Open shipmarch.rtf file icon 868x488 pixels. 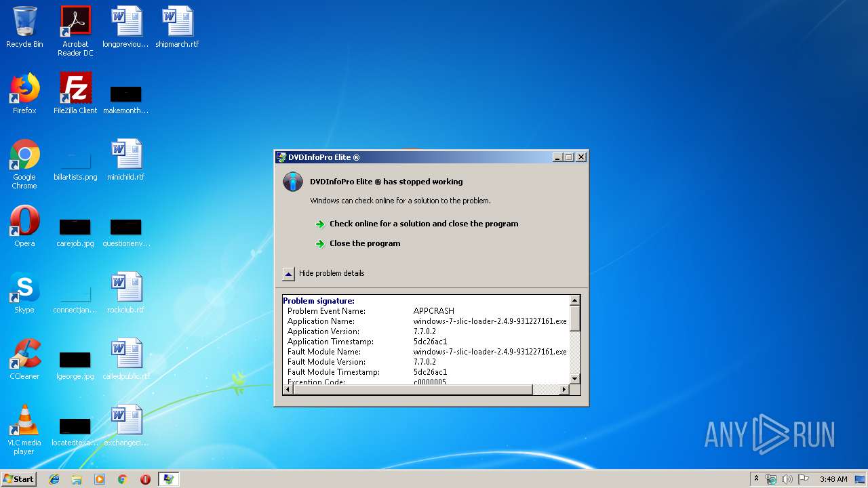(177, 28)
